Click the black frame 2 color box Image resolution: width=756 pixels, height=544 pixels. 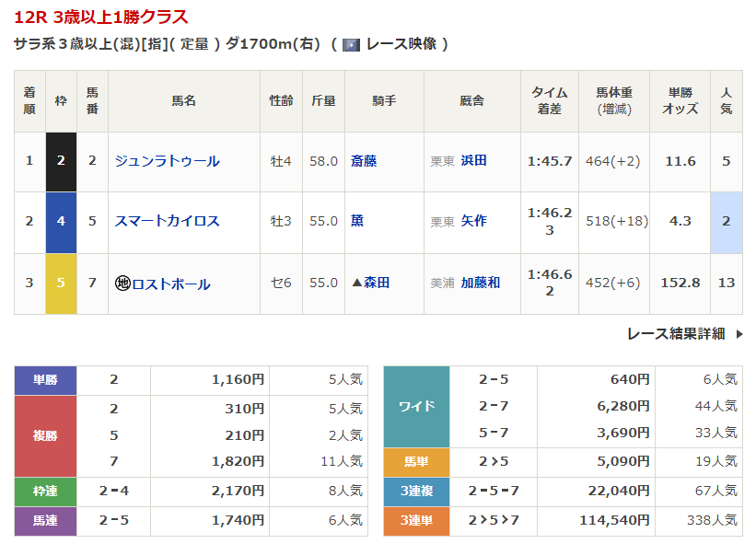[x=61, y=161]
